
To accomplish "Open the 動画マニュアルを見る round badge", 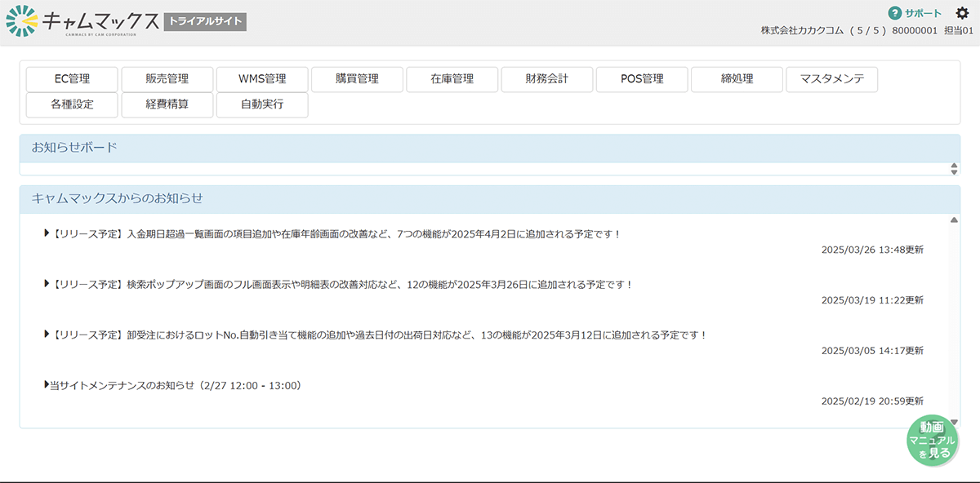I will [932, 441].
